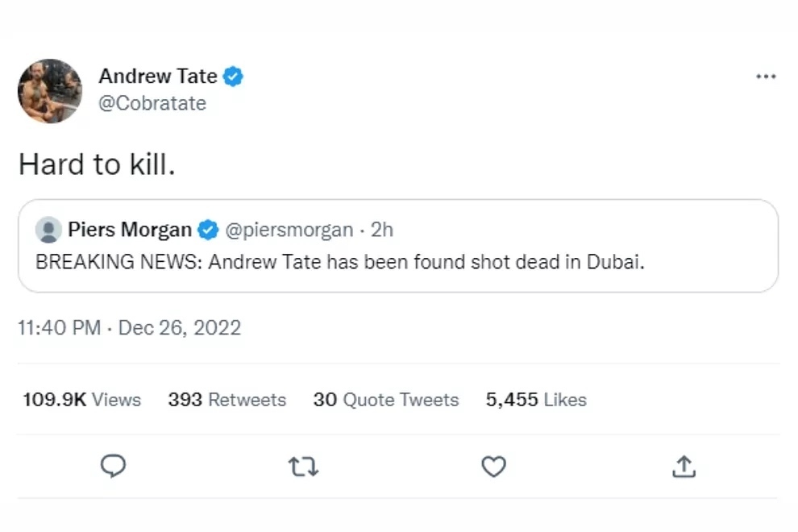The width and height of the screenshot is (798, 532).
Task: Click the 109.9K Views count
Action: click(81, 400)
